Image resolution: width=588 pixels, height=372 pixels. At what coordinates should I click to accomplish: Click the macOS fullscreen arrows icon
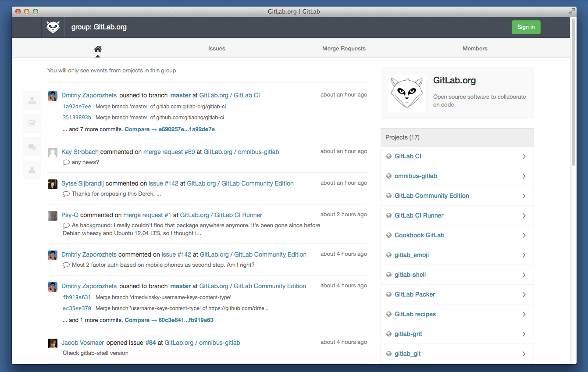(571, 11)
